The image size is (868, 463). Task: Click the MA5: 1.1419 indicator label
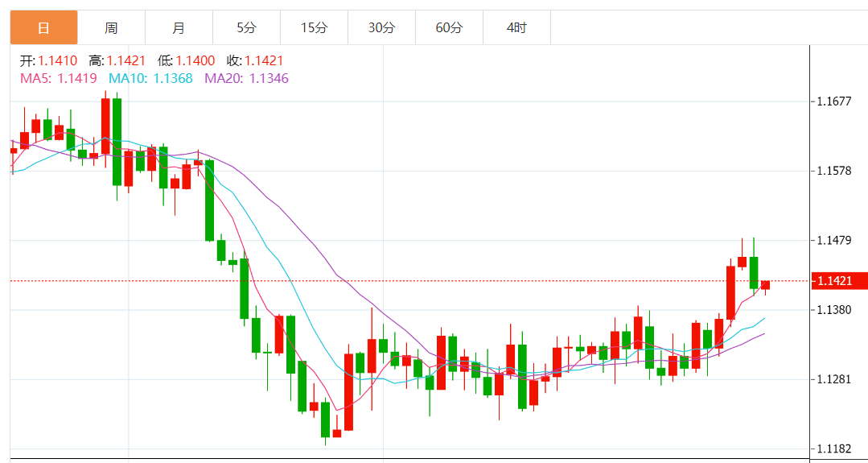(x=58, y=78)
